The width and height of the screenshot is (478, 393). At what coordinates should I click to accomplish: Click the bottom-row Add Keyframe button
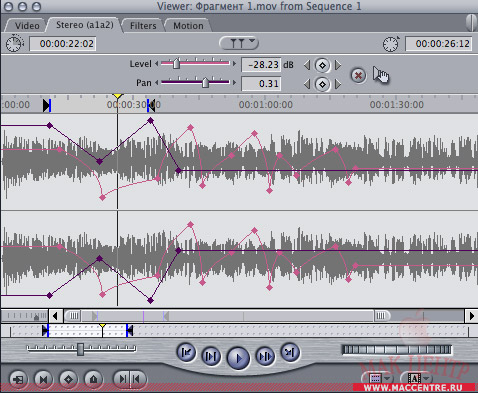[68, 379]
